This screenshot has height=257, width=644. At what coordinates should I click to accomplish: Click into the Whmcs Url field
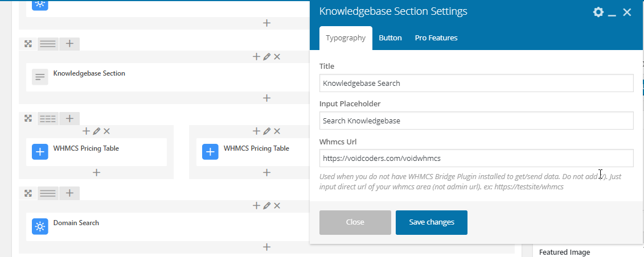(476, 158)
